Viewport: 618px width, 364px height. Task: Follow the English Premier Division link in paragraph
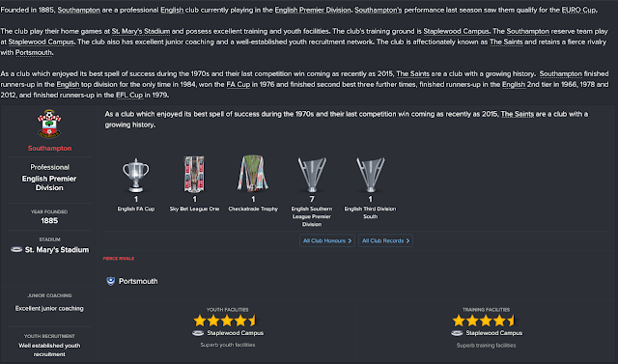click(x=313, y=11)
